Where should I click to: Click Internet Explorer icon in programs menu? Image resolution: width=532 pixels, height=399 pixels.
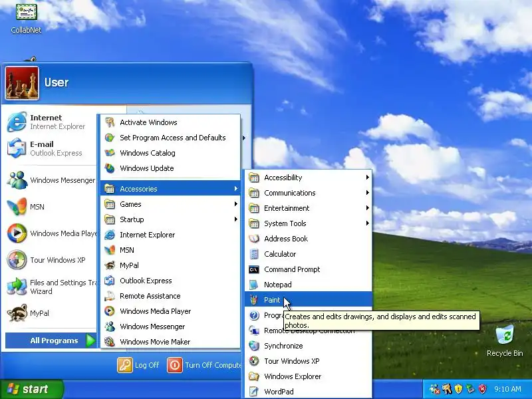110,235
